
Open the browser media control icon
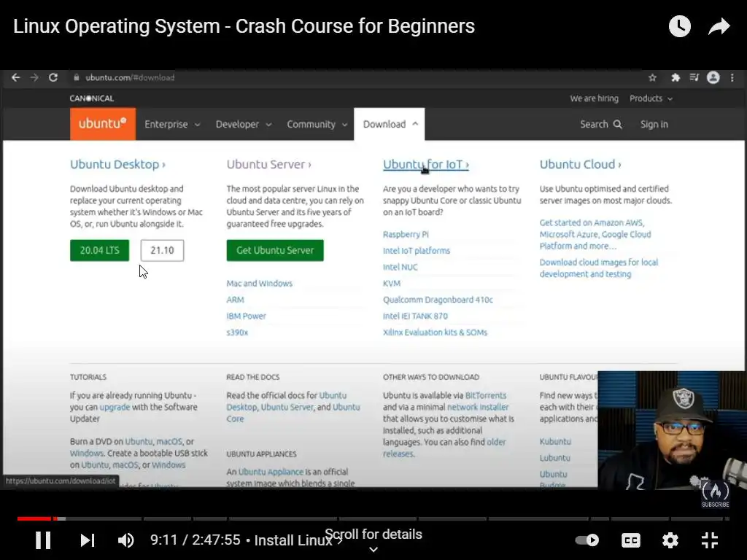[x=694, y=77]
